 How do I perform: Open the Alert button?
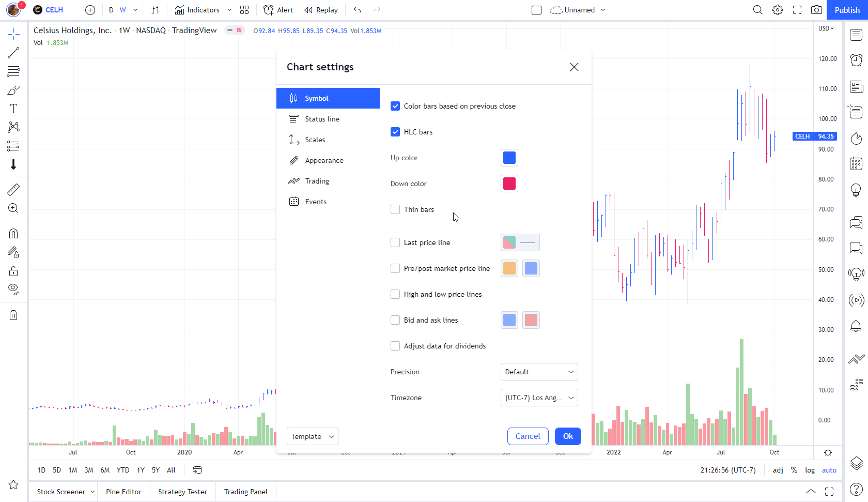(x=278, y=10)
